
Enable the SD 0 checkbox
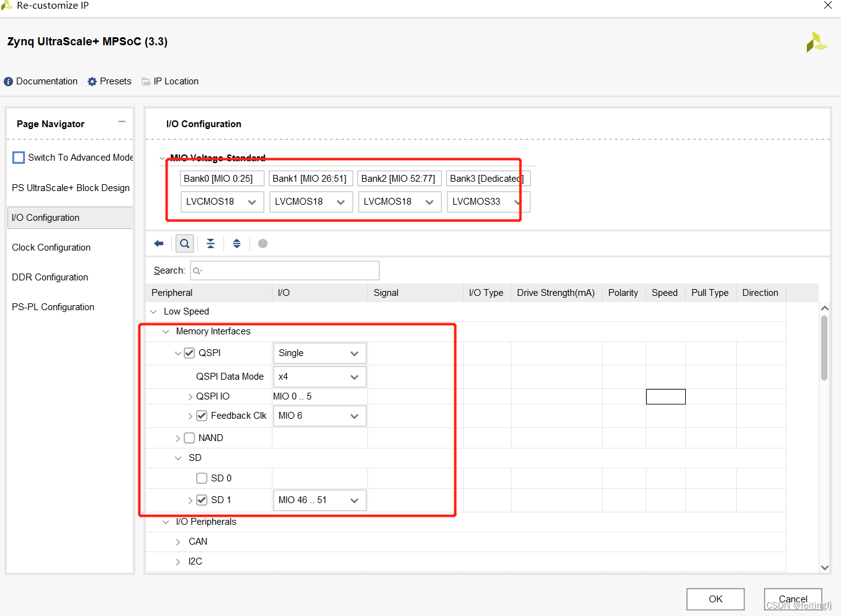coord(202,478)
